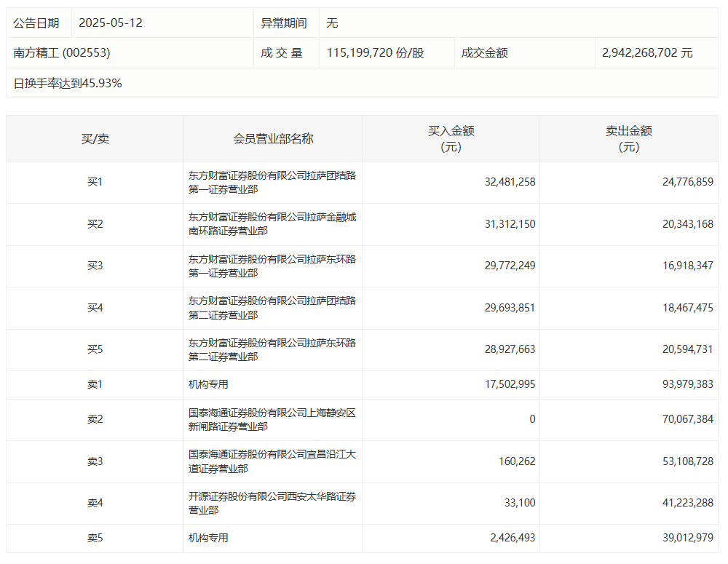Select the volume value 115,199,720 份/股
The image size is (728, 564).
(375, 53)
